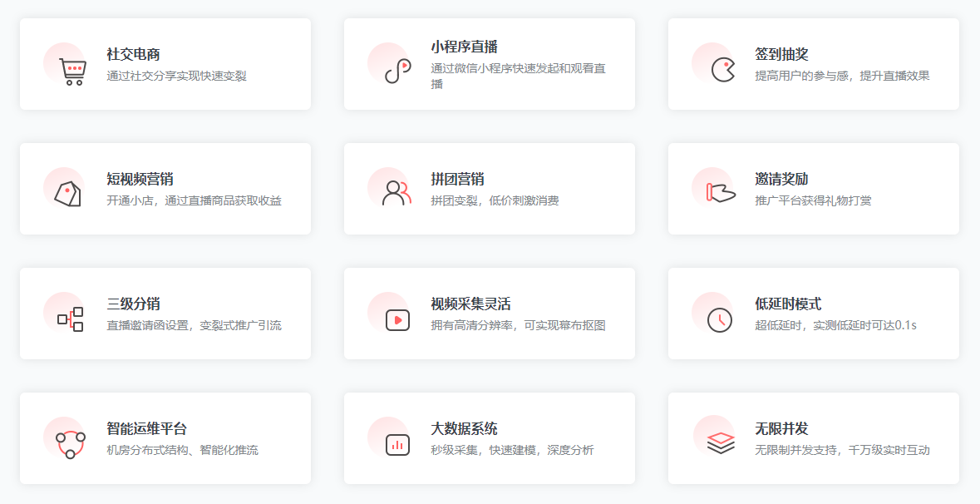Click the play video icon for 视频采集灵活
Image resolution: width=980 pixels, height=504 pixels.
(x=397, y=319)
